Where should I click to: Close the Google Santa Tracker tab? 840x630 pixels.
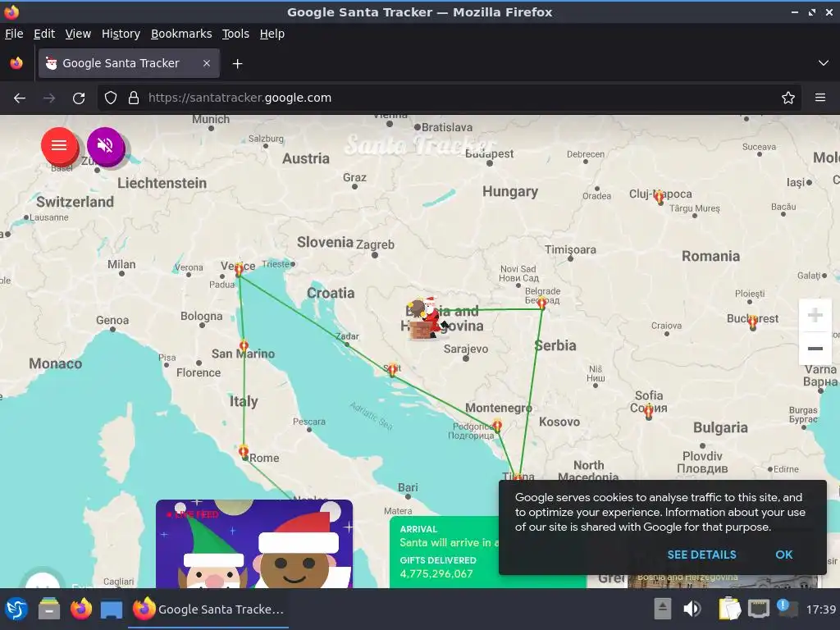206,63
